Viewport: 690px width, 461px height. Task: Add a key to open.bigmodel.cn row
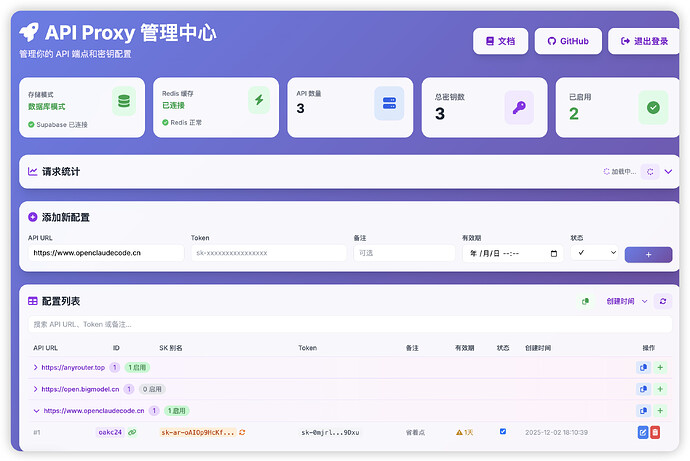pos(660,389)
